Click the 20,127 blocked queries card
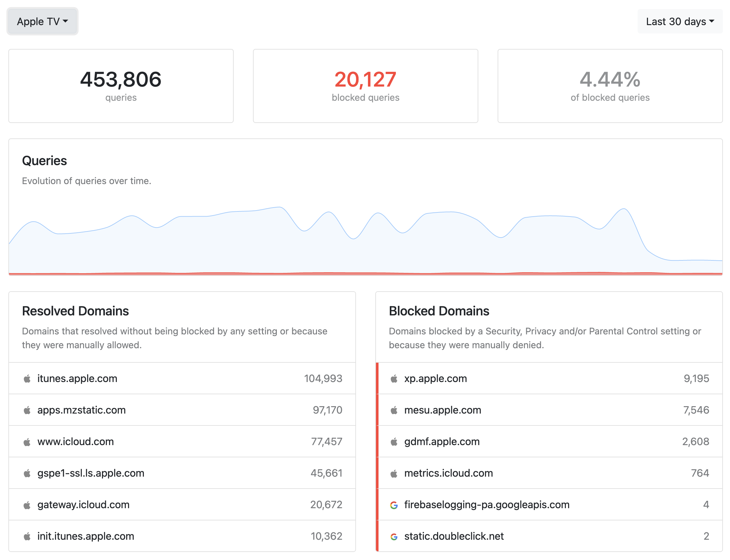The height and width of the screenshot is (560, 730). point(365,86)
